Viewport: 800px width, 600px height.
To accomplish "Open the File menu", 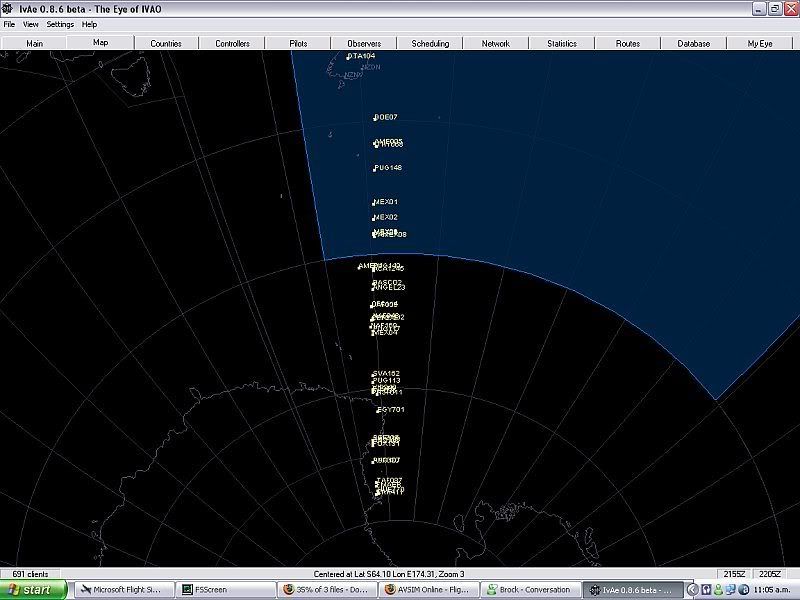I will [9, 24].
